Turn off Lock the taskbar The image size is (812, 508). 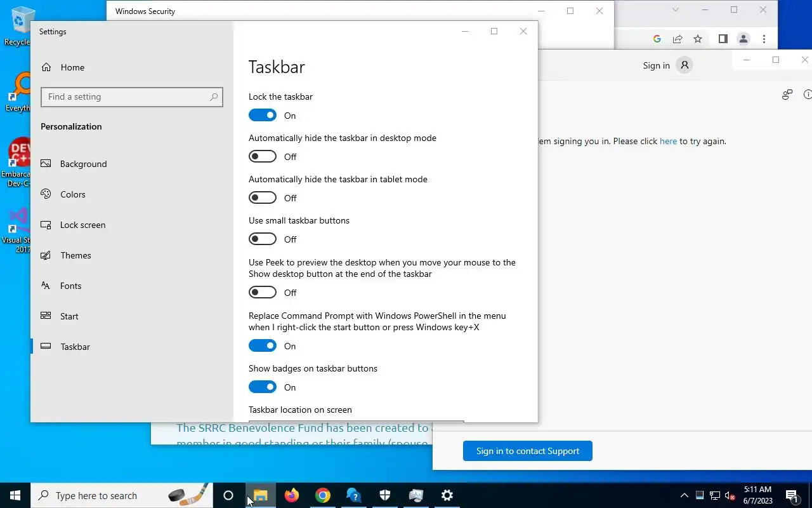263,115
